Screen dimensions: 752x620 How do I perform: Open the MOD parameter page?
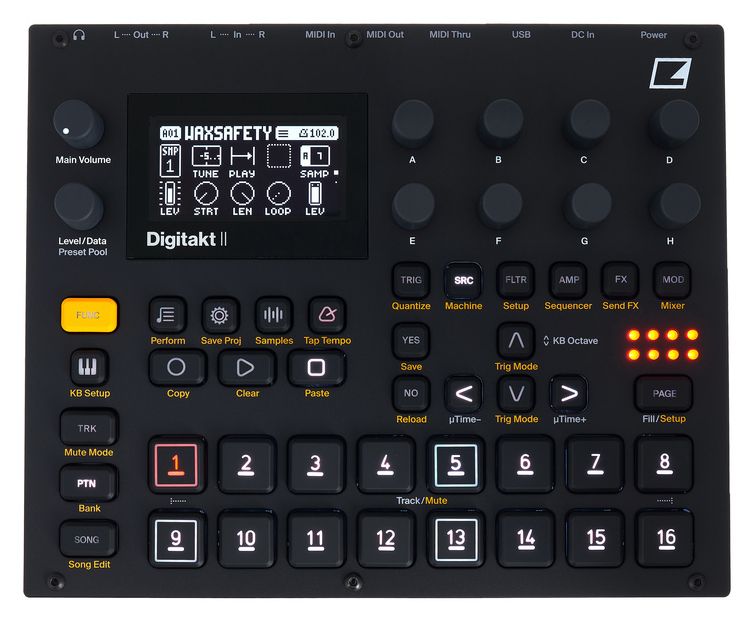pyautogui.click(x=673, y=280)
